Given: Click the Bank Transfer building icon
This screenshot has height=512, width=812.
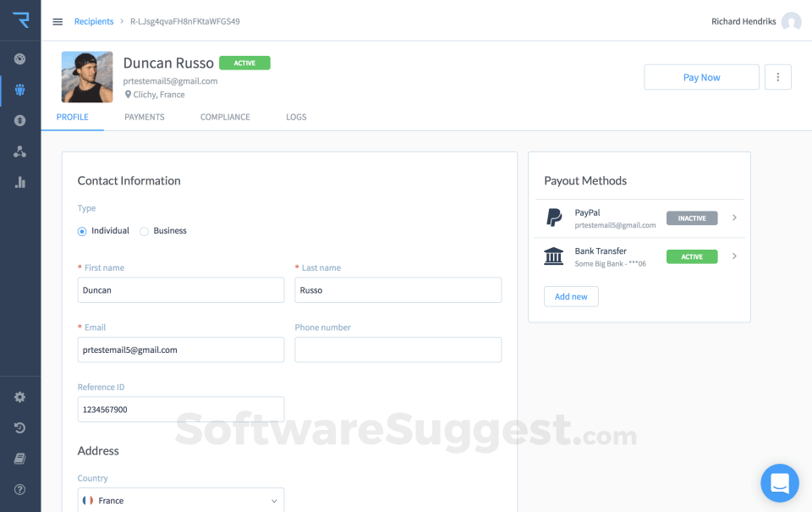Looking at the screenshot, I should (x=553, y=256).
